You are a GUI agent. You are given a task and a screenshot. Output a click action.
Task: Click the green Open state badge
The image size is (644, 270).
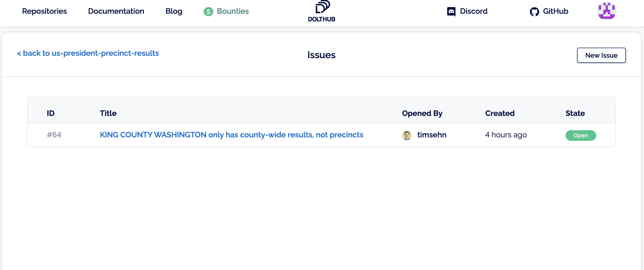tap(580, 136)
